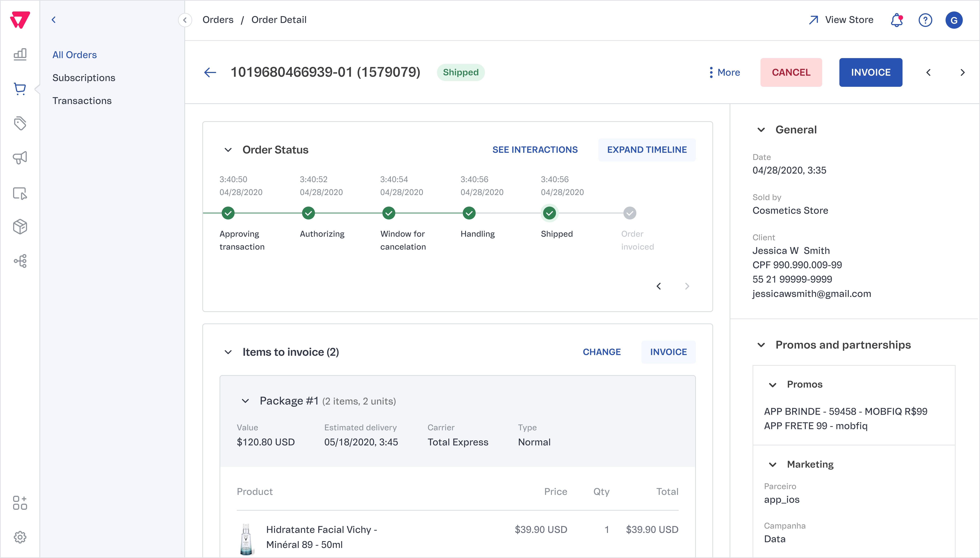Image resolution: width=980 pixels, height=558 pixels.
Task: Open the More options dropdown
Action: coord(724,72)
